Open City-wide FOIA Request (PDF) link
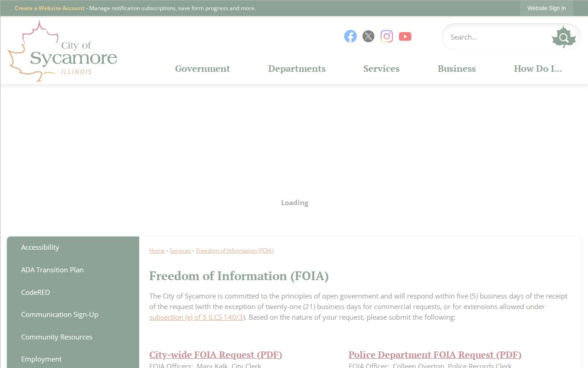The width and height of the screenshot is (588, 368). 216,355
